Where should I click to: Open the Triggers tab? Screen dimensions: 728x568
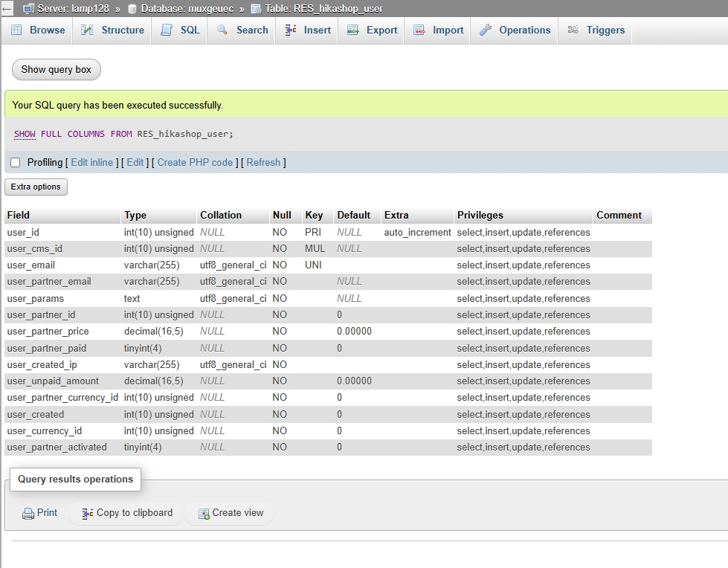pos(605,30)
